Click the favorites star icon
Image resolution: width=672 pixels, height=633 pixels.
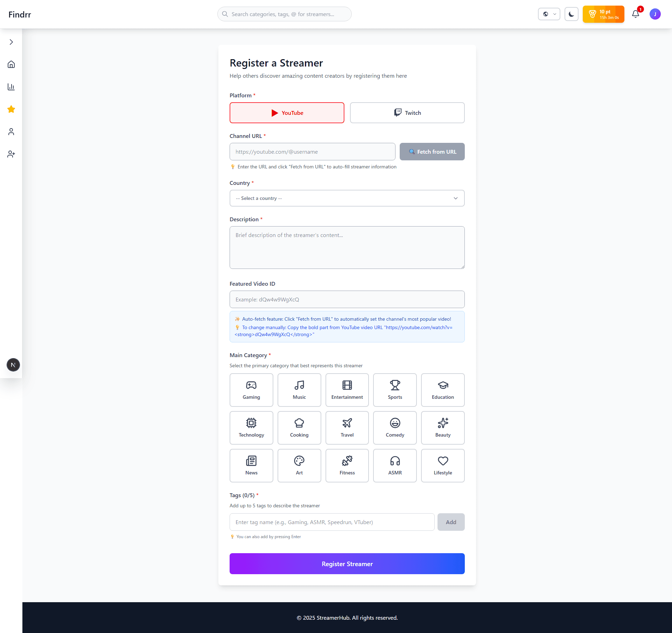pyautogui.click(x=11, y=109)
